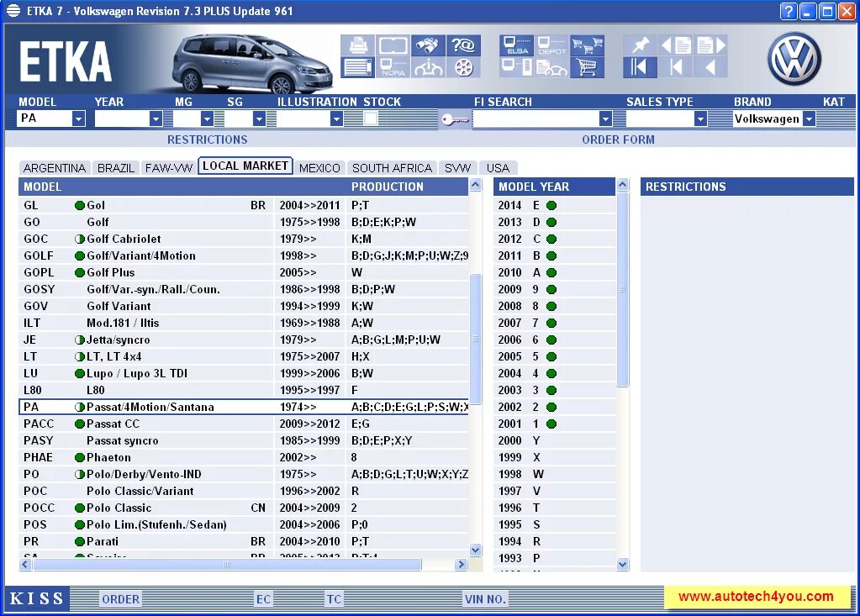860x616 pixels.
Task: Click the DEPOT icon
Action: [551, 45]
